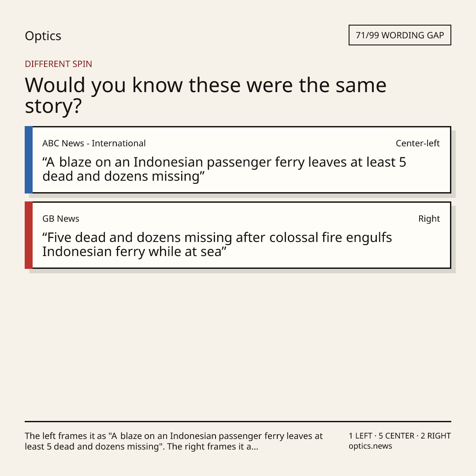Screen dimensions: 476x476
Task: Open the GB News colossal fire headline
Action: pyautogui.click(x=217, y=244)
